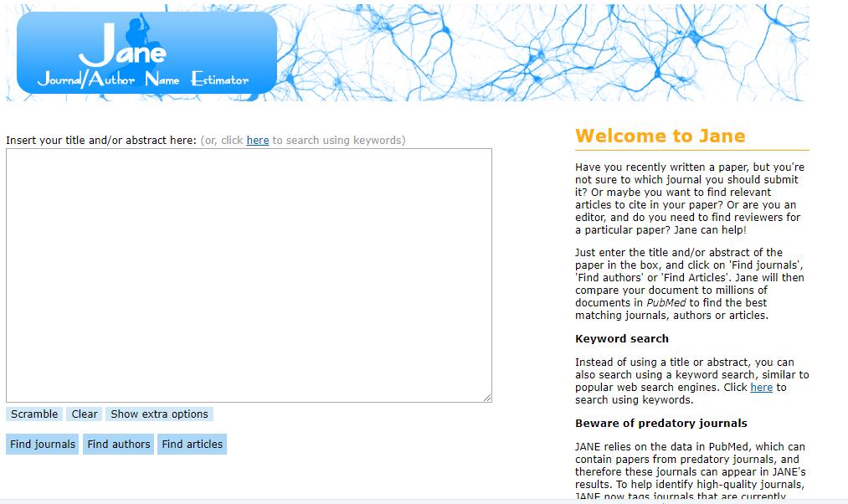Screen dimensions: 848x504
Task: Click inside the title/abstract text area
Action: click(249, 275)
